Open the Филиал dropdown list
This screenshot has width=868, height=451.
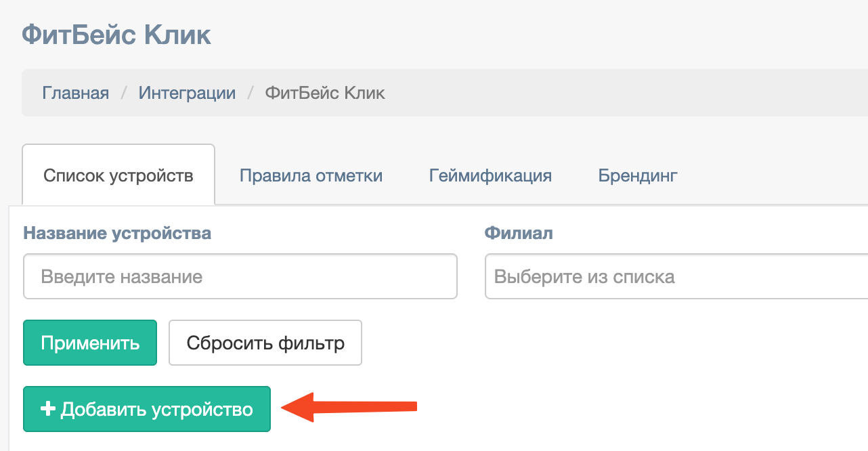tap(676, 276)
